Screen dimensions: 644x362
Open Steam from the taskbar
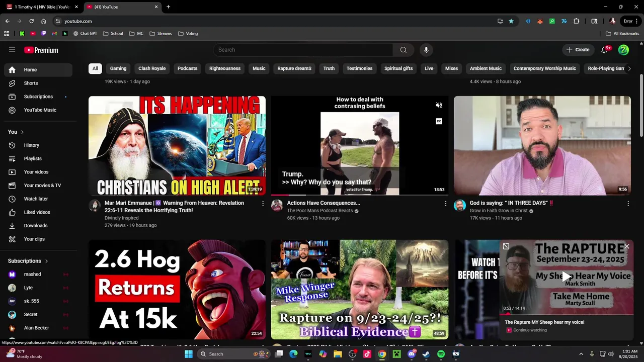tap(426, 354)
